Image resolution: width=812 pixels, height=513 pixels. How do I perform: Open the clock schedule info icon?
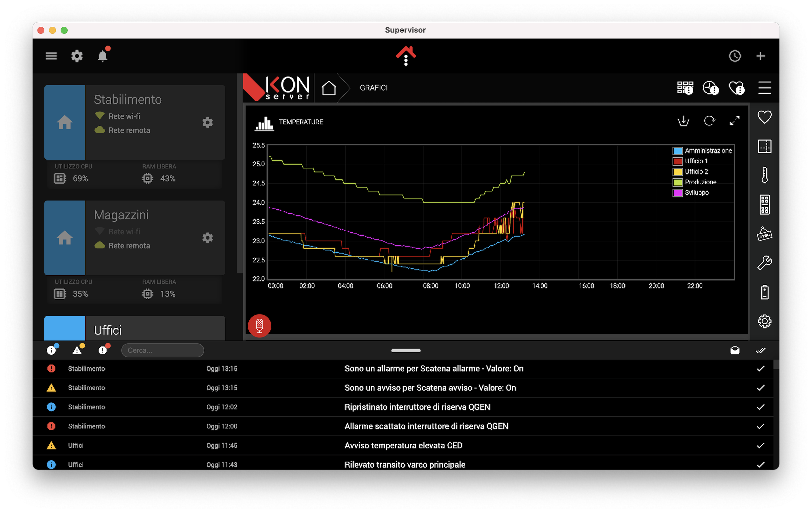tap(710, 88)
